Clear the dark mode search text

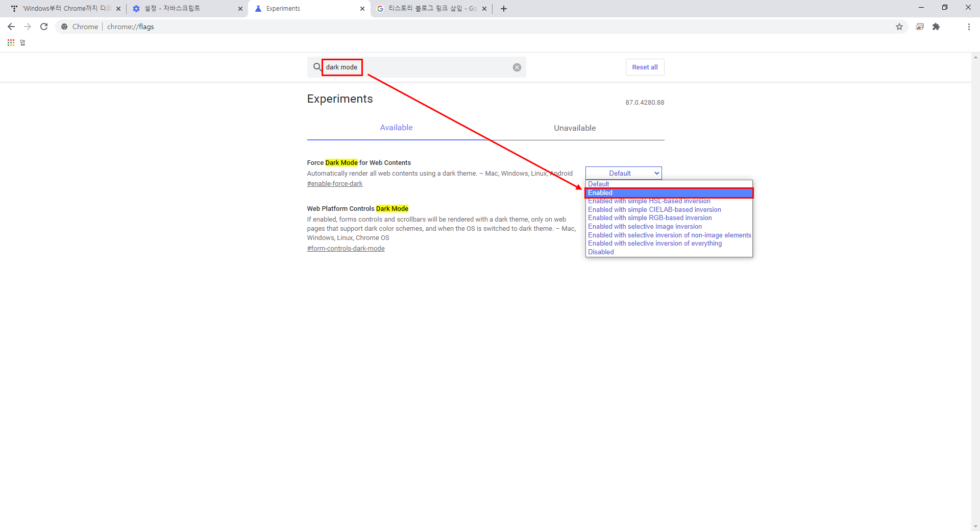tap(517, 67)
